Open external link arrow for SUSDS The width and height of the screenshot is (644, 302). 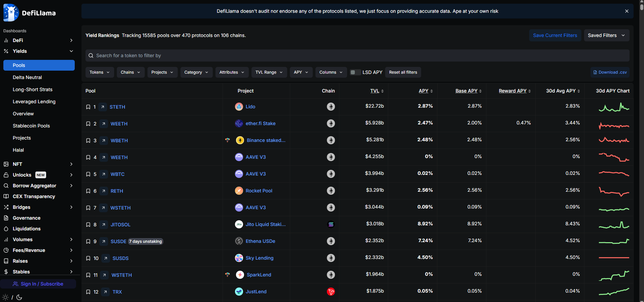tap(106, 258)
